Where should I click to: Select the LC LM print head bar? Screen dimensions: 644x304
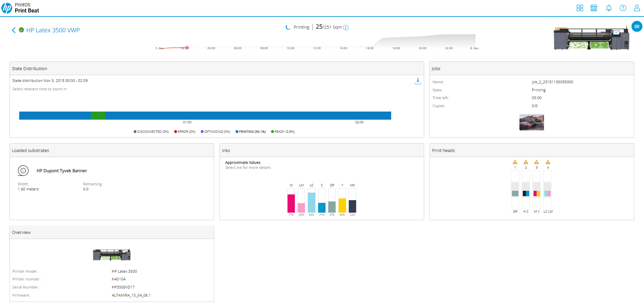[547, 189]
